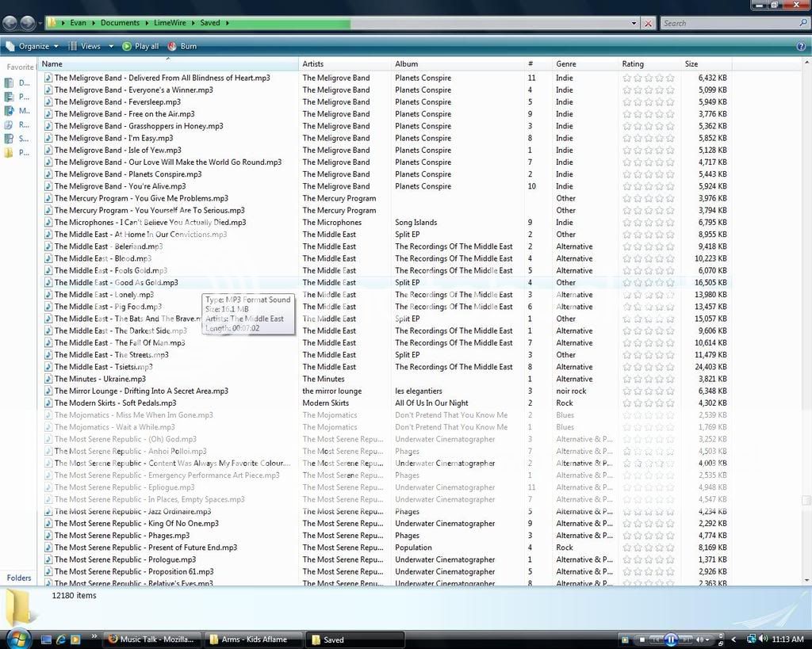Click the Views layout icon
812x649 pixels.
point(73,46)
